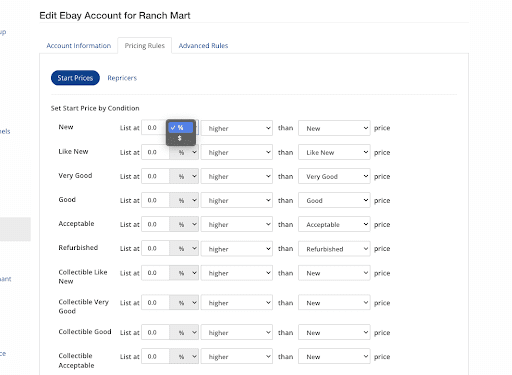Open the higher dropdown for Good row
Image resolution: width=512 pixels, height=375 pixels.
tap(237, 200)
